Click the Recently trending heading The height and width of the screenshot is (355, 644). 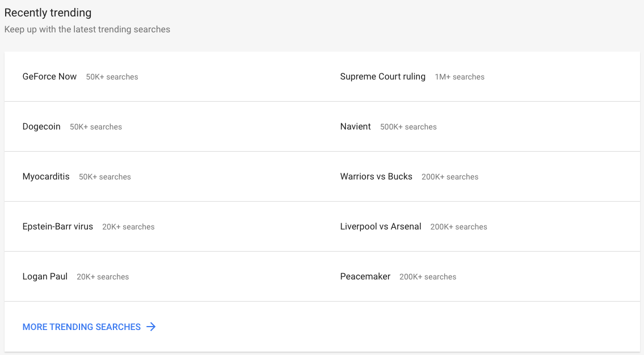48,12
